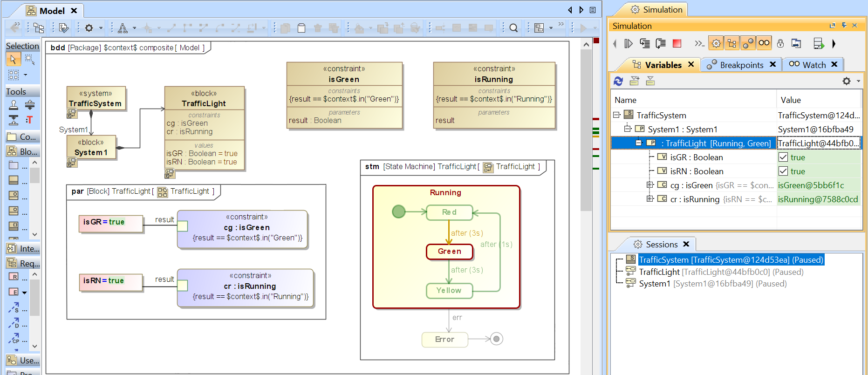Select the arrow Selection tool
The image size is (868, 375).
point(13,59)
